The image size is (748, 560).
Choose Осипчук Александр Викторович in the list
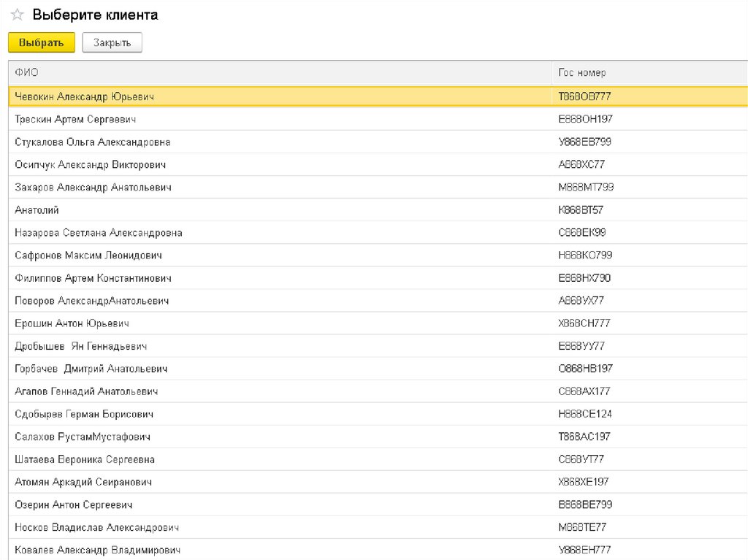tap(91, 164)
